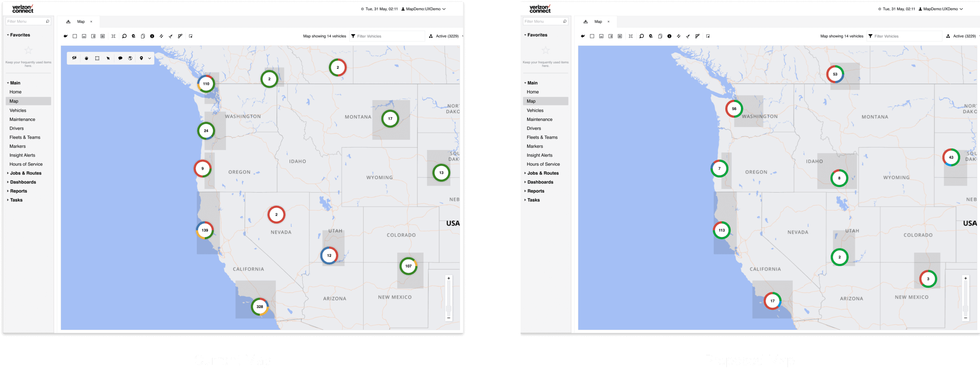Click zoom out minus button on left map
The width and height of the screenshot is (980, 368).
point(449,318)
